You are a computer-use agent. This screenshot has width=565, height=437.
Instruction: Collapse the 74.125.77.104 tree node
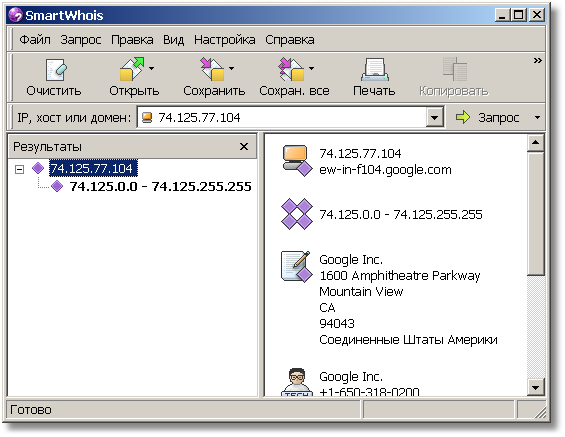pyautogui.click(x=19, y=169)
